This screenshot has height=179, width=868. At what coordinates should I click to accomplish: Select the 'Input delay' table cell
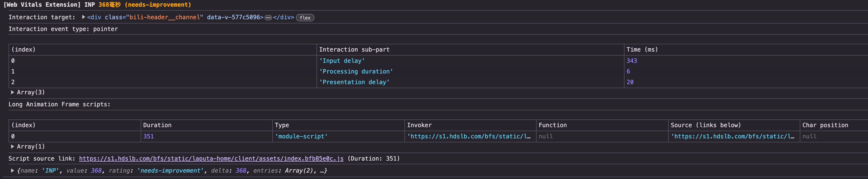coord(342,61)
